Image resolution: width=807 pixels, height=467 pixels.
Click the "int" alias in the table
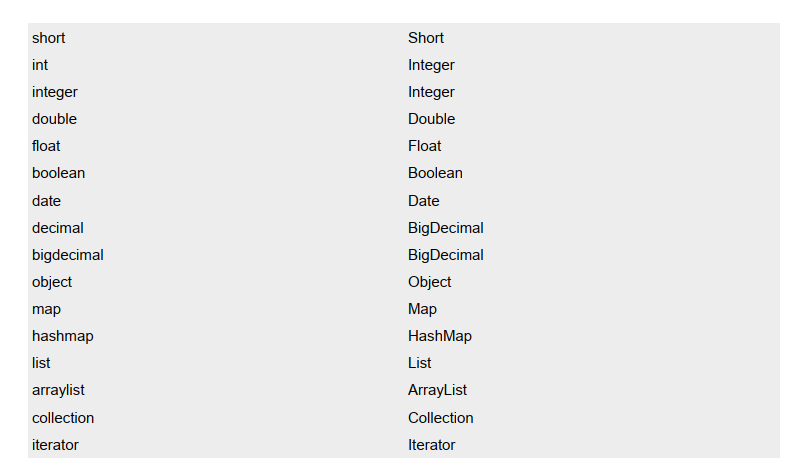(40, 65)
